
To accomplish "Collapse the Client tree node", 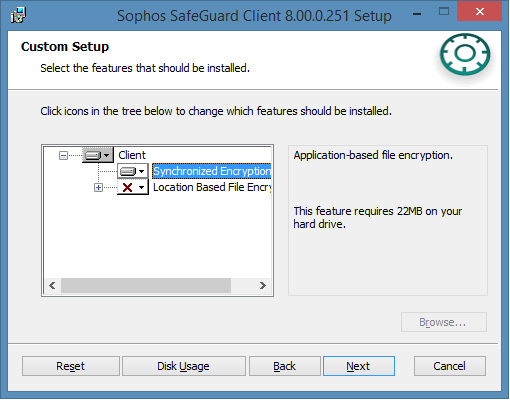I will coord(63,155).
